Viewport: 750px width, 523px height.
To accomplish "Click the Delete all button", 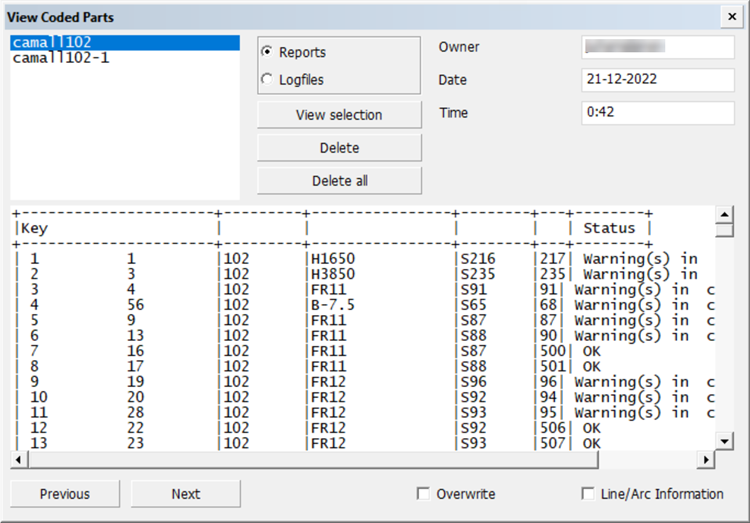I will [339, 181].
